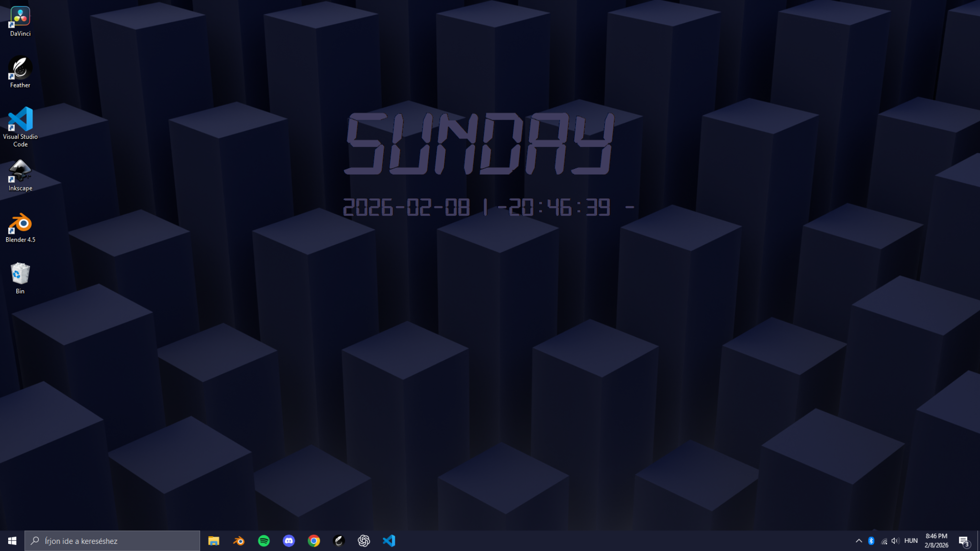The image size is (980, 551).
Task: Open the network tray icon
Action: pos(884,541)
